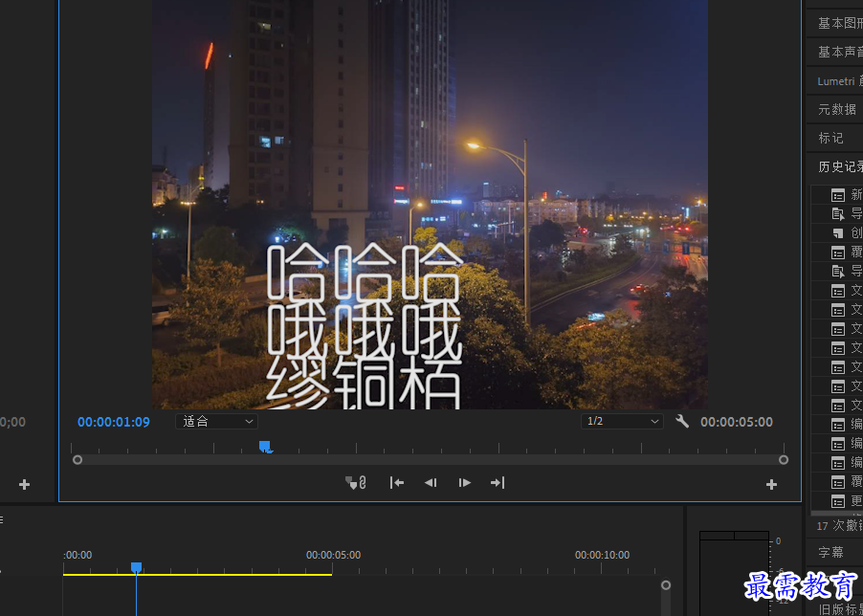
Task: Open program monitor button editor plus
Action: click(x=772, y=485)
